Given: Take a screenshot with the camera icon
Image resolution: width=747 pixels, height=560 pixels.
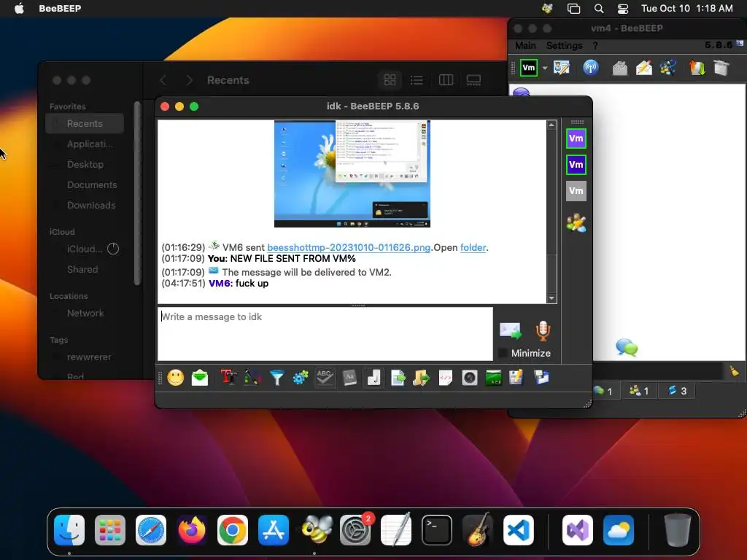Looking at the screenshot, I should [470, 378].
